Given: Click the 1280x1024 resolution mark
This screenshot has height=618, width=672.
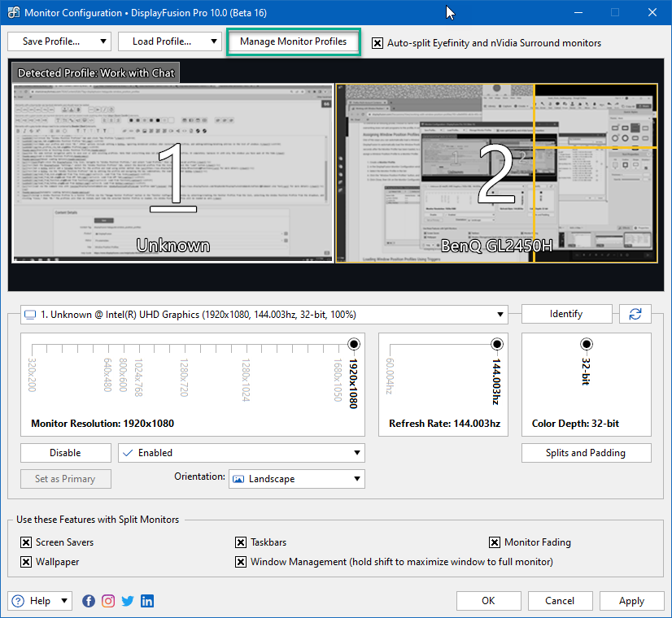Looking at the screenshot, I should pos(246,380).
